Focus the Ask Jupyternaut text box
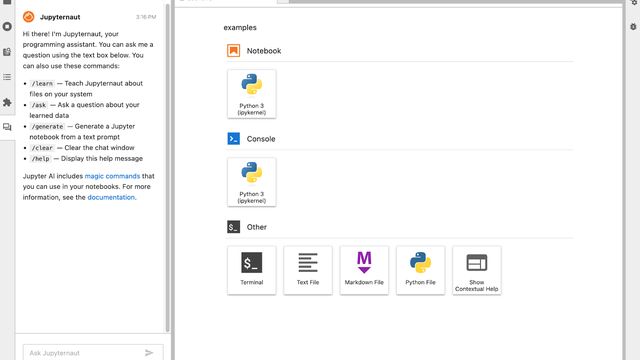 tap(84, 353)
